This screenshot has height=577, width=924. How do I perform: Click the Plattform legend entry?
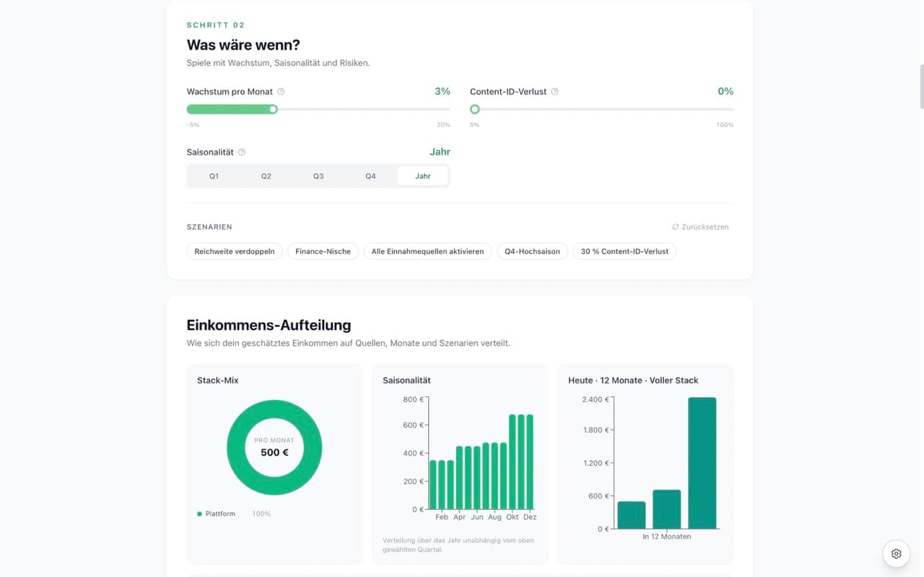(216, 513)
